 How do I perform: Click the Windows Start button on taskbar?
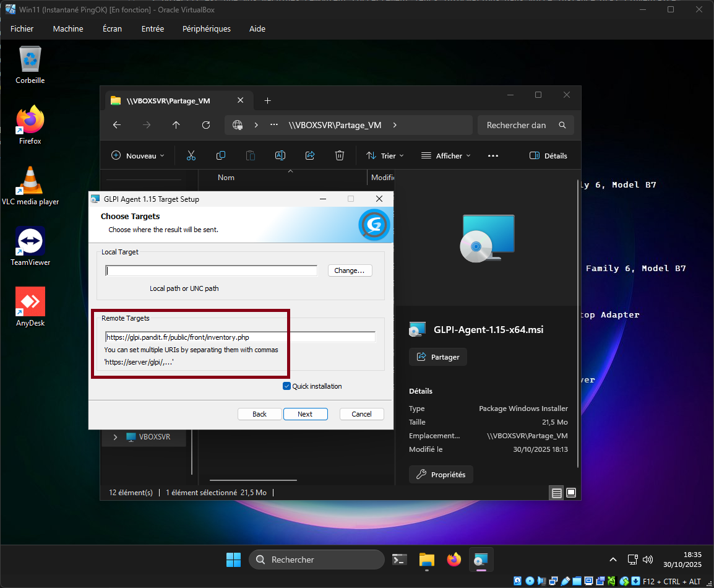click(x=234, y=560)
